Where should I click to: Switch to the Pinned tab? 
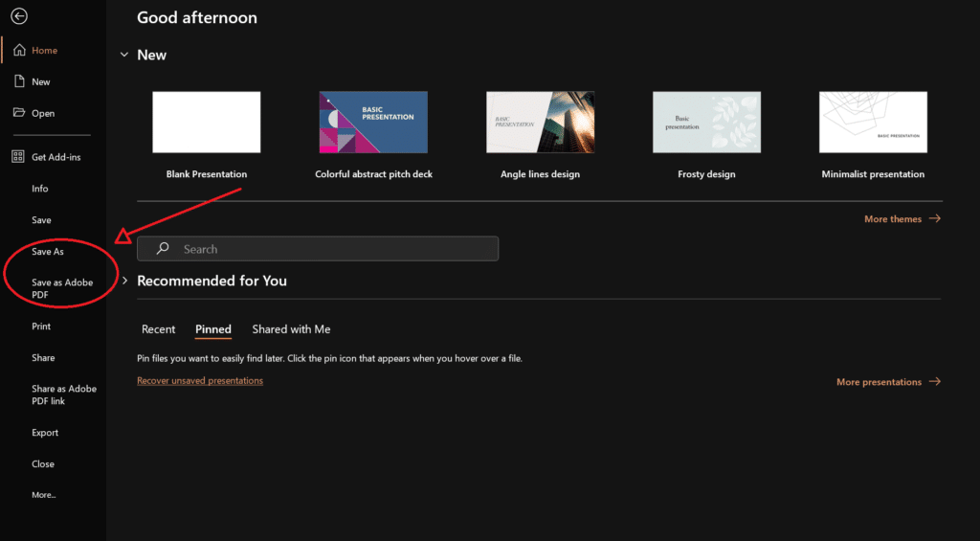(x=213, y=329)
